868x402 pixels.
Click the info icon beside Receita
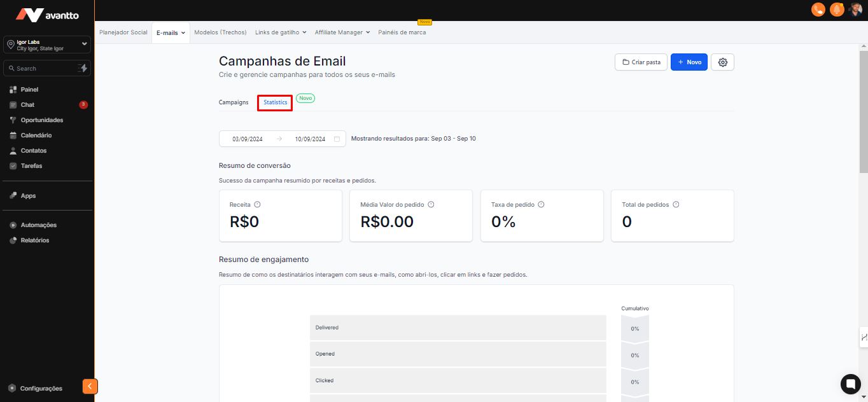[x=257, y=205]
